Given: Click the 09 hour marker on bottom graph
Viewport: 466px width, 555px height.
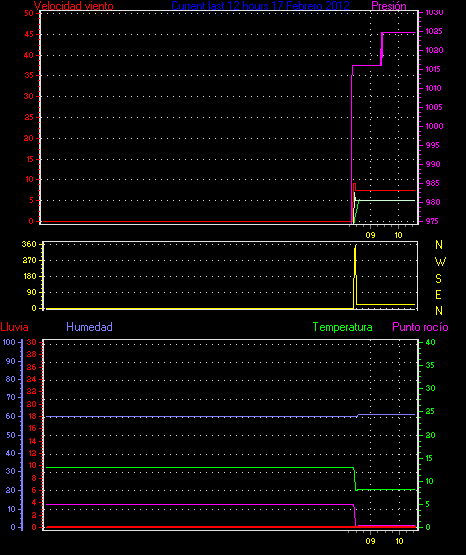Looking at the screenshot, I should 370,541.
